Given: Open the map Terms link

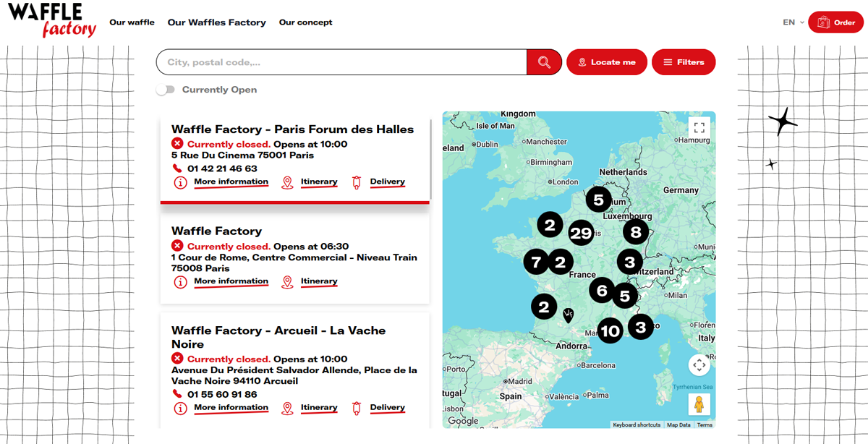Looking at the screenshot, I should click(x=705, y=425).
